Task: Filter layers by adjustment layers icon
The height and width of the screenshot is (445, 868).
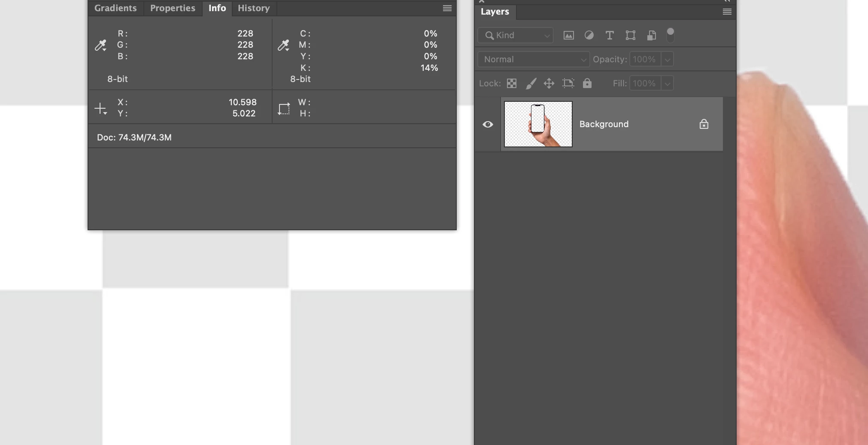Action: 589,35
